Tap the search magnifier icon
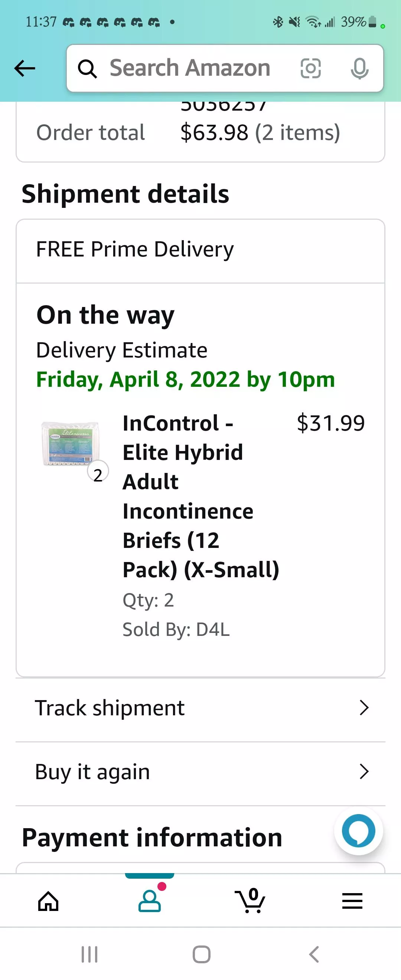 click(x=88, y=68)
